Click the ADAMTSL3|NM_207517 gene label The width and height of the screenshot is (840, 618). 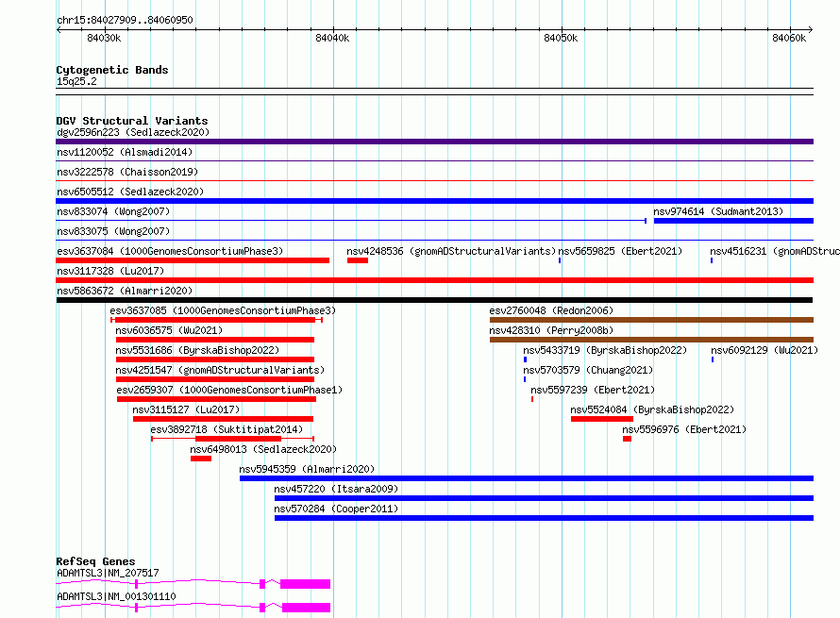click(x=108, y=573)
